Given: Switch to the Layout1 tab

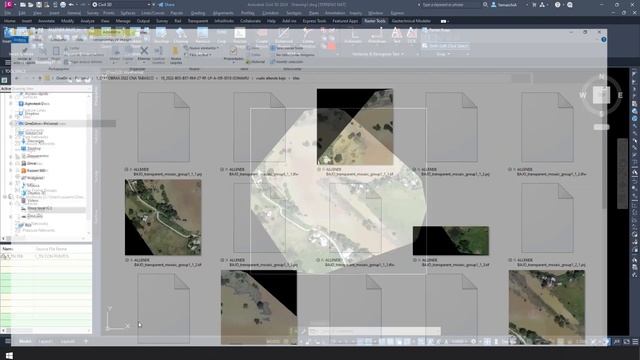Looking at the screenshot, I should click(x=45, y=341).
